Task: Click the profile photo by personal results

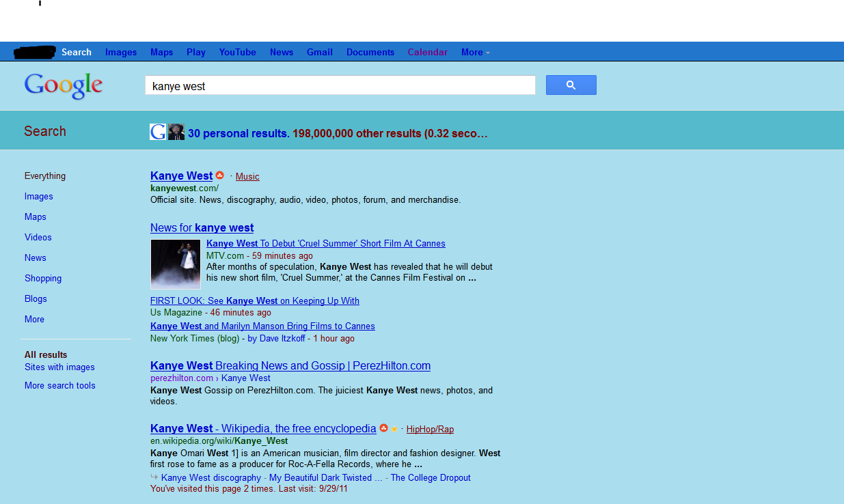Action: (x=176, y=132)
